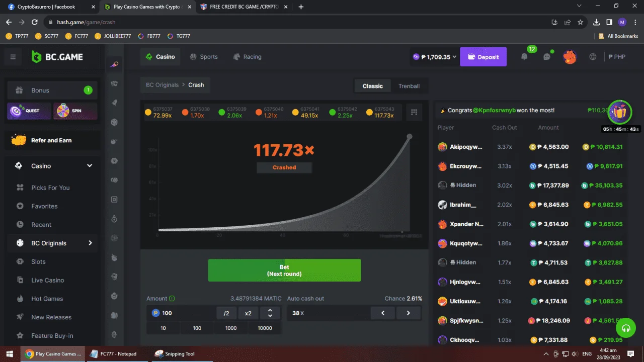
Task: Bookmark this page with the star icon
Action: point(580,22)
